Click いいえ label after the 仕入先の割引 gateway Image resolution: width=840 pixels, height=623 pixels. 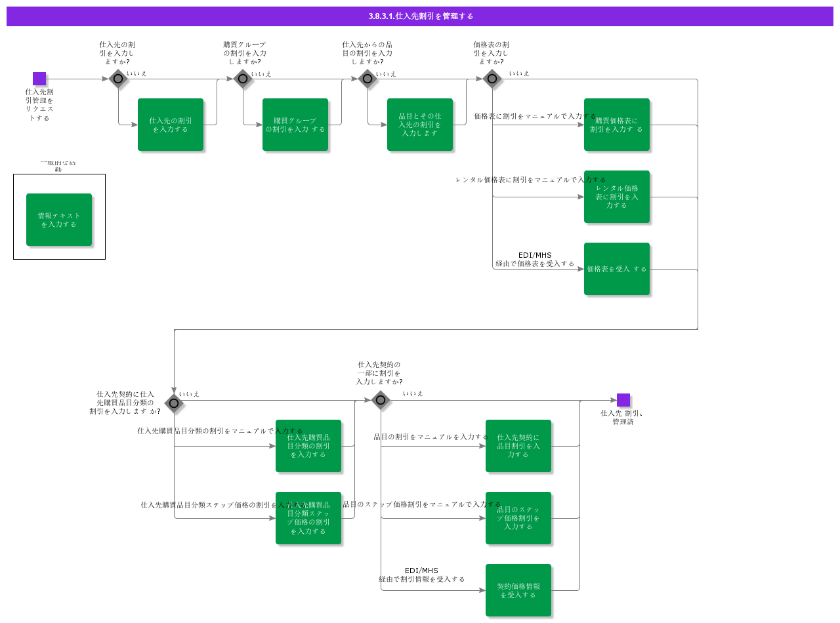click(x=136, y=73)
